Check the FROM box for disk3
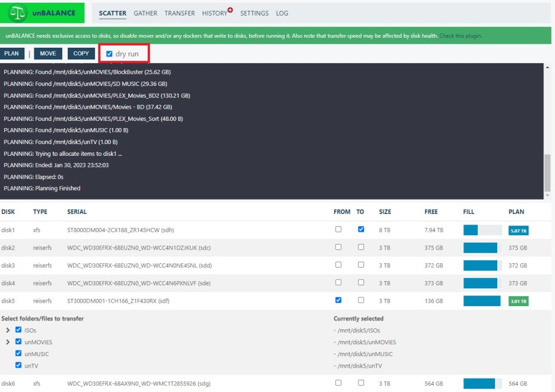 [339, 264]
